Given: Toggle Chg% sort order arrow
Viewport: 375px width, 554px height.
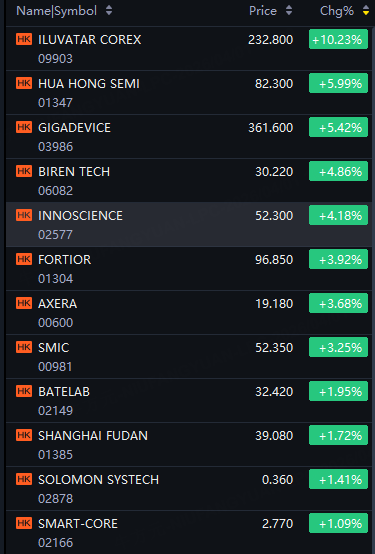Looking at the screenshot, I should [x=366, y=11].
